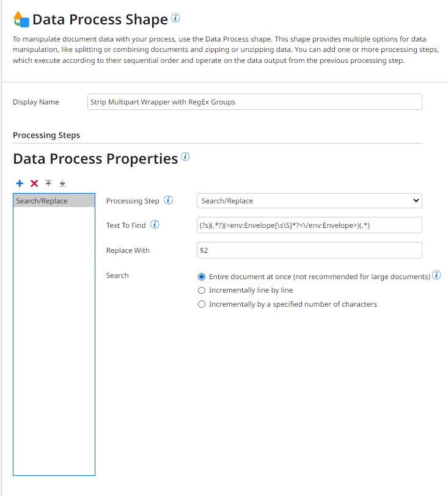Open info icon beside Data Process Properties
448x496 pixels.
point(185,156)
